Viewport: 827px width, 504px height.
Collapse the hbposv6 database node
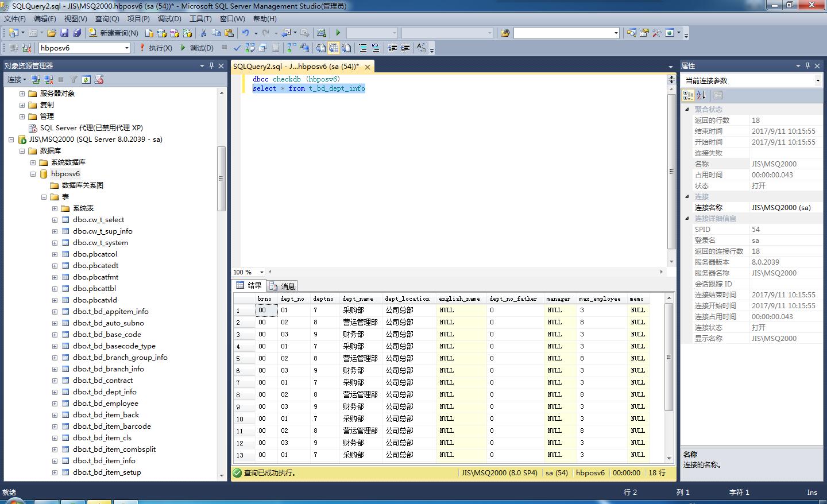(33, 174)
